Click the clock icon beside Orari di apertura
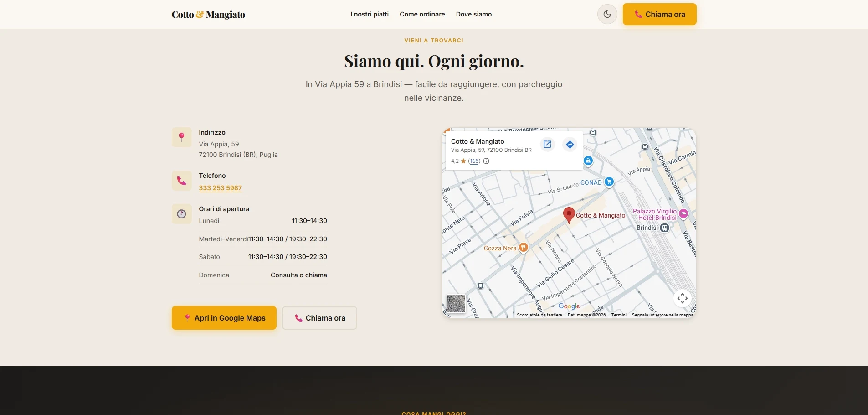 pos(181,214)
